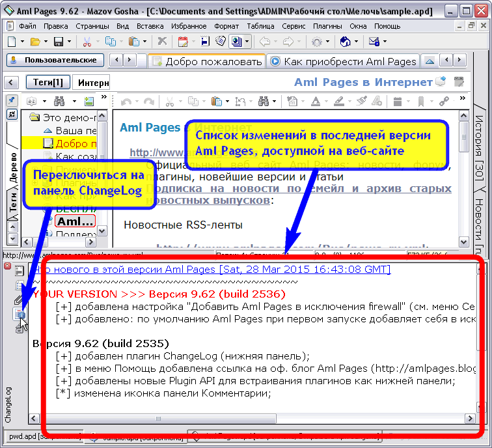Paste with the main toolbar clipboard icon
Screen dimensions: 492x448
click(x=134, y=41)
